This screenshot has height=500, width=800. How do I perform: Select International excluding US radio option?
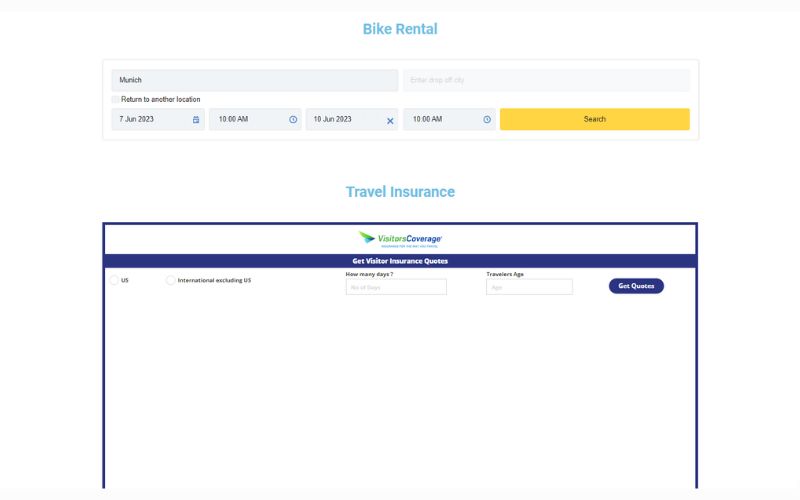[x=171, y=280]
